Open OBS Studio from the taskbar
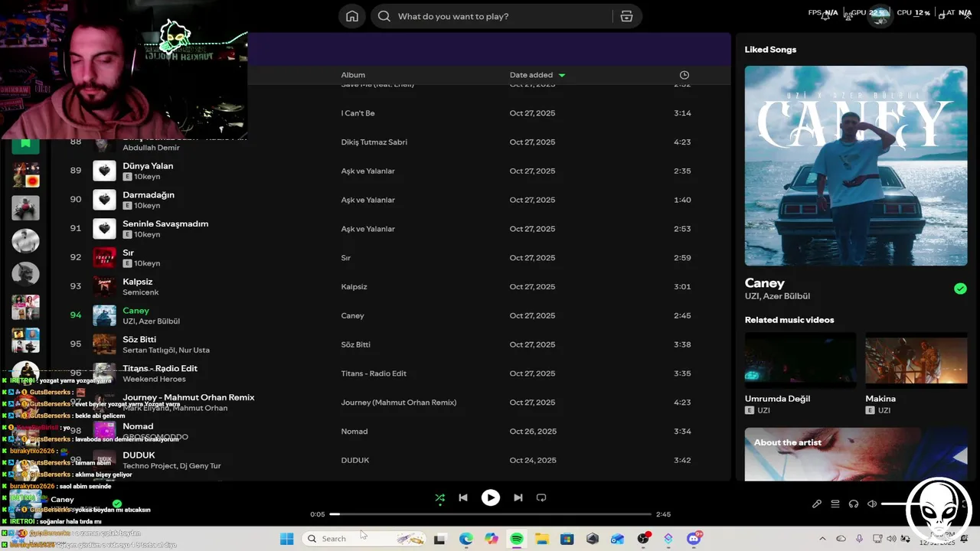Viewport: 980px width, 551px height. pos(643,539)
